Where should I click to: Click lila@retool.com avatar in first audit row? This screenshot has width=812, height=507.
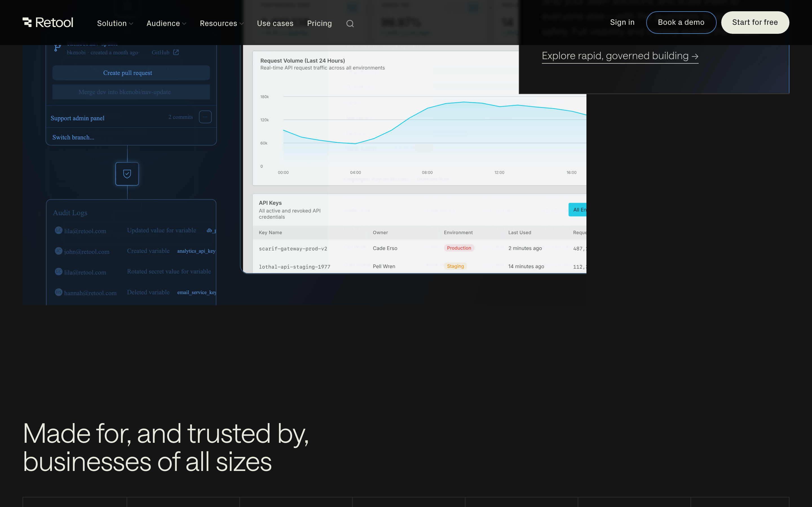point(58,230)
